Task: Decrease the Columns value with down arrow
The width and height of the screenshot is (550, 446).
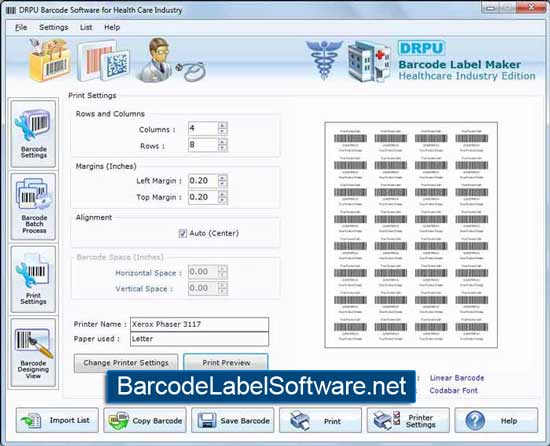Action: (222, 132)
